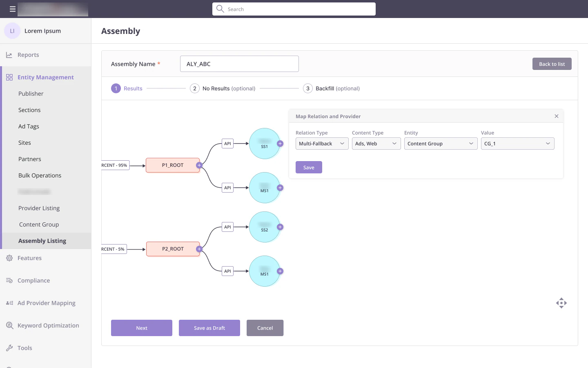Open Sections in the sidebar
588x368 pixels.
pos(29,110)
